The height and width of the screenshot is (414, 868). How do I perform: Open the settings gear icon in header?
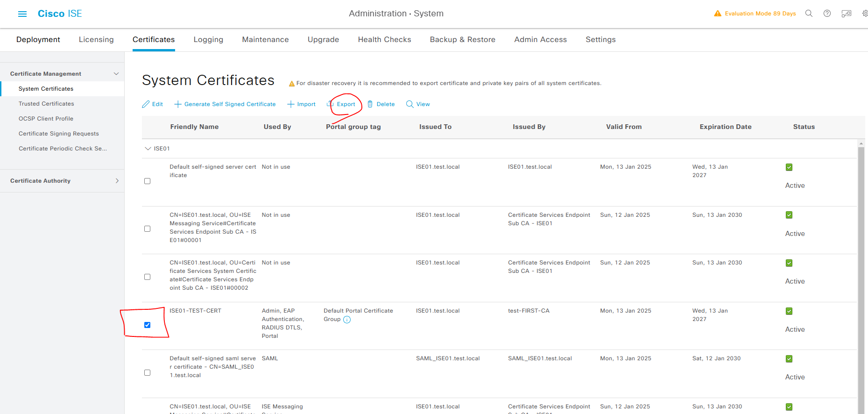click(x=865, y=14)
